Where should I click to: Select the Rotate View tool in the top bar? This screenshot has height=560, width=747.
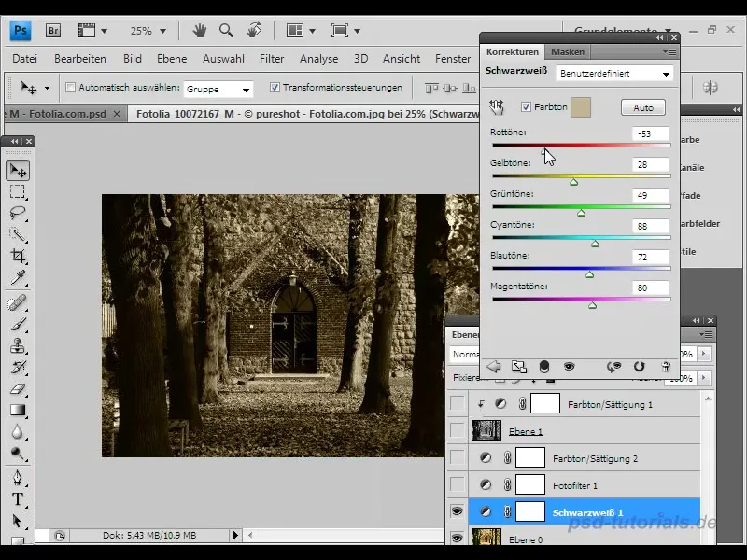pos(254,31)
